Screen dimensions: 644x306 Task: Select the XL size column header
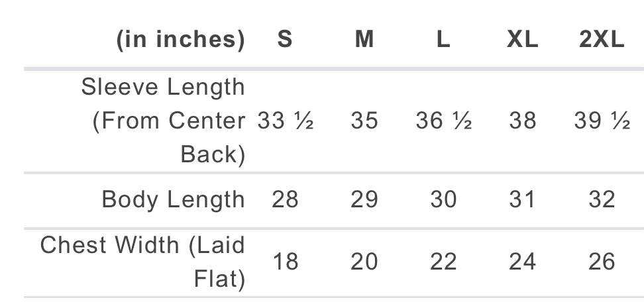coord(522,40)
